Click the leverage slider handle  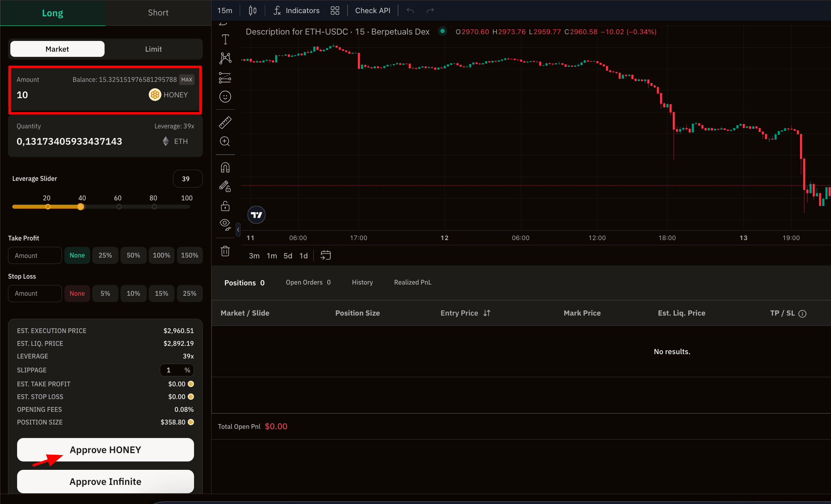81,207
